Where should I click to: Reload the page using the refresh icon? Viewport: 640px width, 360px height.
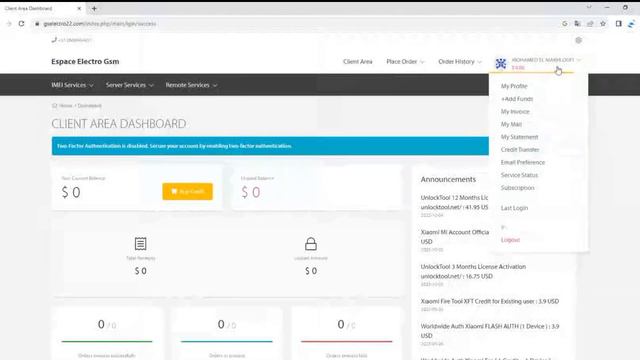(x=21, y=24)
